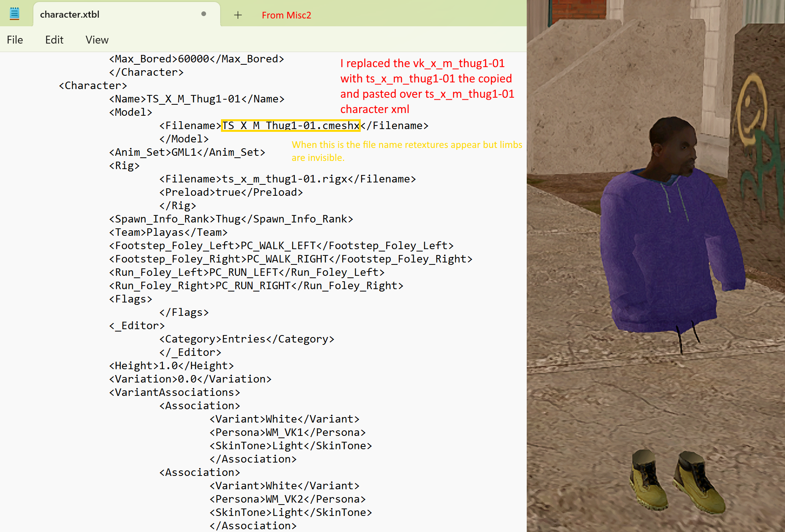
Task: Click highlighted TS_X_M_Thug1-01.cmeshx filename text
Action: [291, 126]
